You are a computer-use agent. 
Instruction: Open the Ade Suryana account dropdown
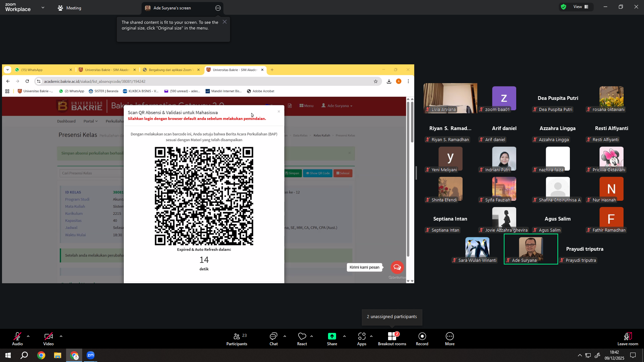coord(337,106)
